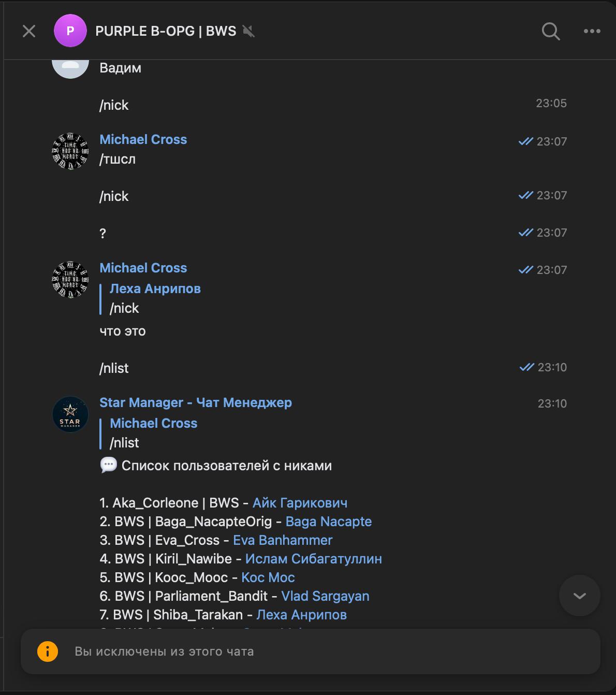Open the Ислам Сибагатуллин profile link
The width and height of the screenshot is (616, 695).
(313, 559)
